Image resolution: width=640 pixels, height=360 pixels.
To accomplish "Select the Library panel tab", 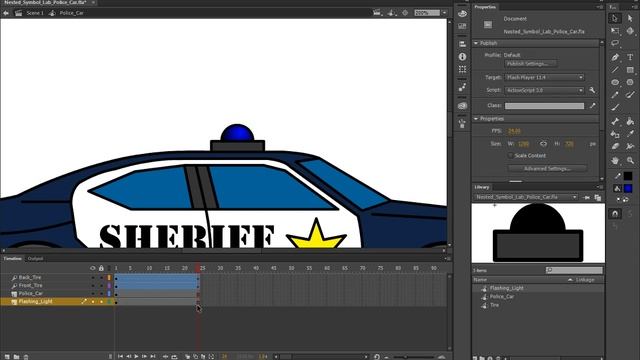I will 482,187.
